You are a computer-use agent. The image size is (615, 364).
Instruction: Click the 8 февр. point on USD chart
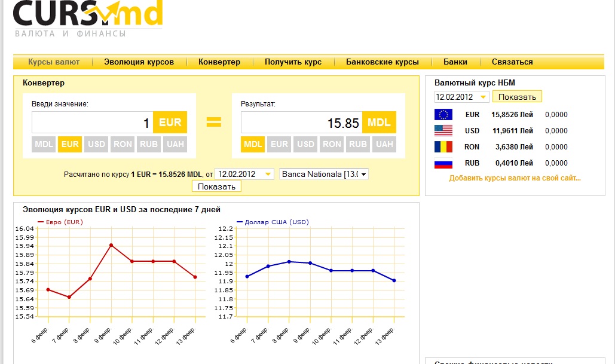pos(289,262)
